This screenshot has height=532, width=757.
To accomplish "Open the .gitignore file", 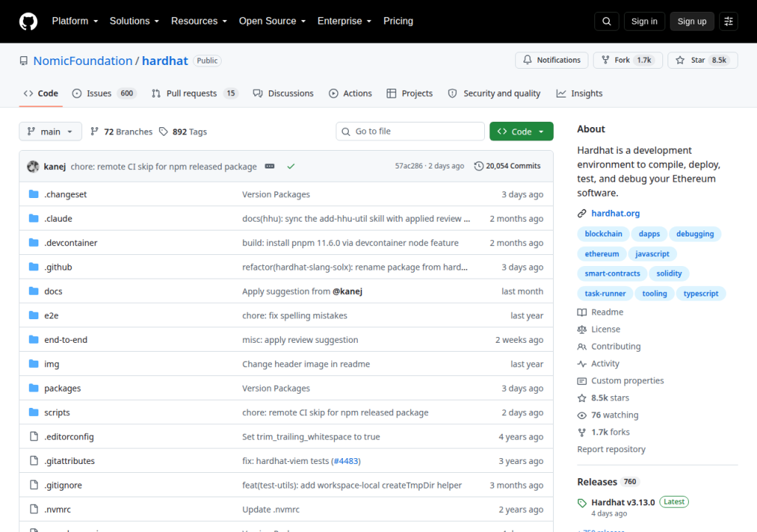I will (63, 485).
